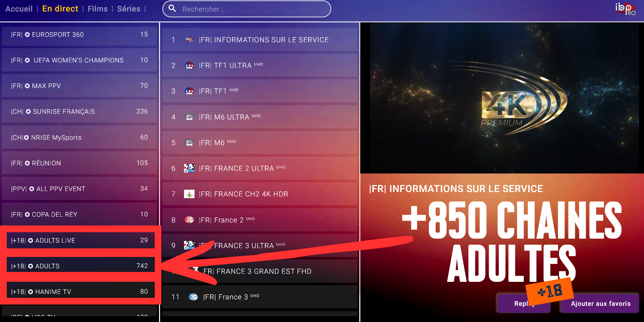Click the Ajouter aux favoris button
The width and height of the screenshot is (644, 322).
[x=600, y=303]
